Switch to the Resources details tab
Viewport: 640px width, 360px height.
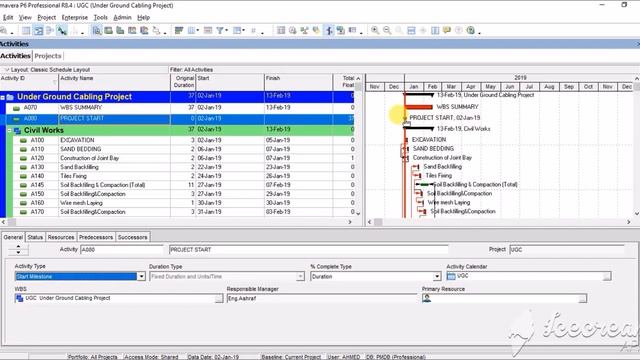[x=61, y=237]
